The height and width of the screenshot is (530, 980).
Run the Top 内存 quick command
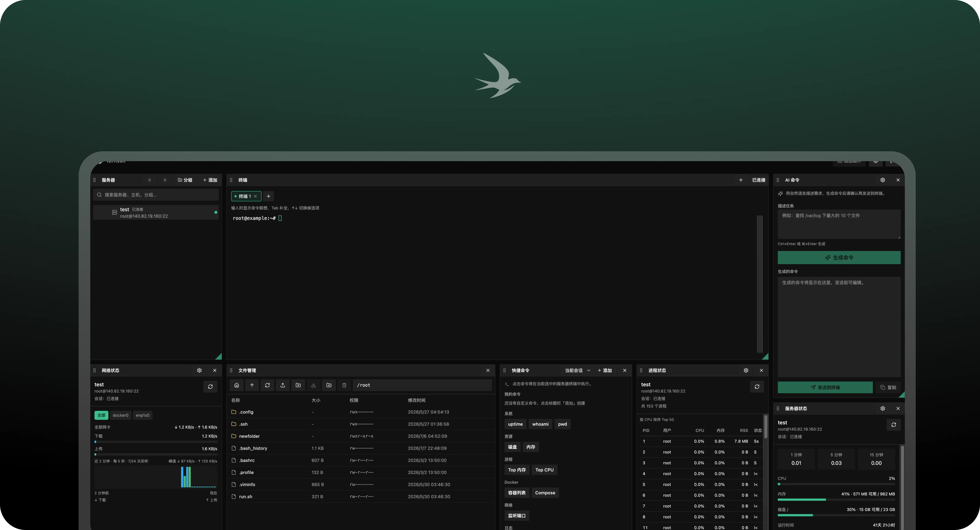pos(517,470)
